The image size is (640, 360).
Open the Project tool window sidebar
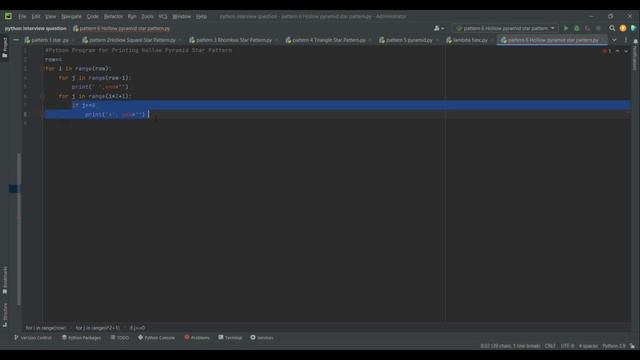click(x=5, y=48)
